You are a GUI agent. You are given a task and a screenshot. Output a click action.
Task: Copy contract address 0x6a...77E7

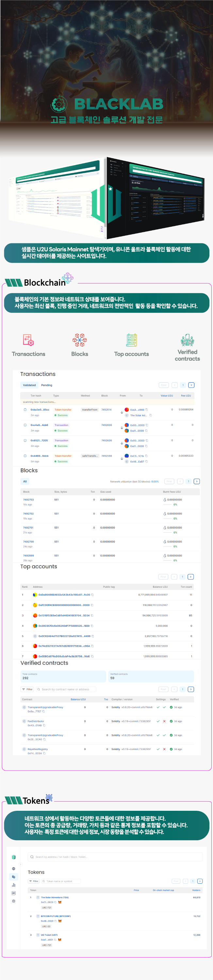44,711
